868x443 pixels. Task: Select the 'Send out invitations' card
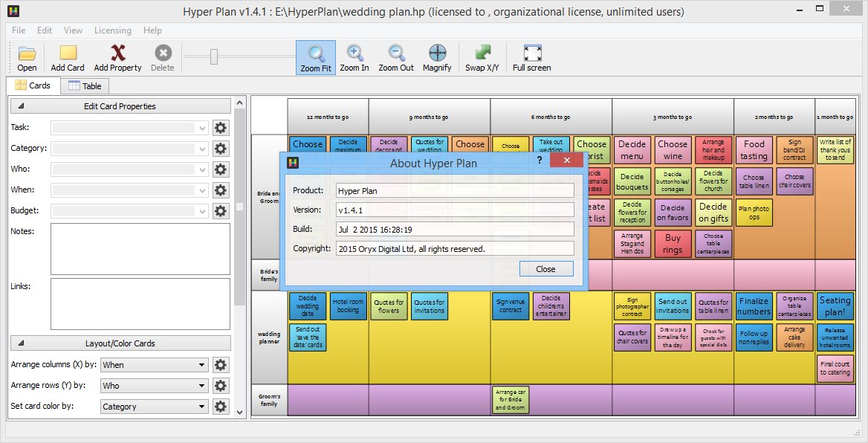coord(673,305)
